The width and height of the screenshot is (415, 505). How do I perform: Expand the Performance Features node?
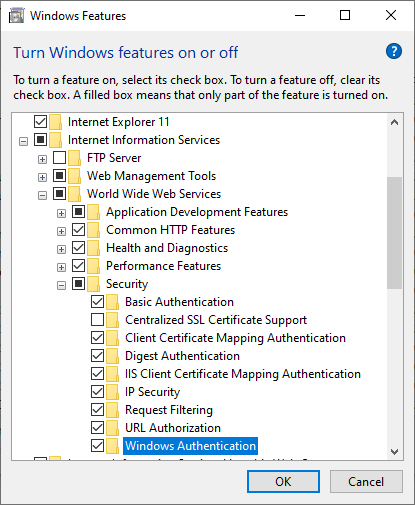[x=61, y=267]
